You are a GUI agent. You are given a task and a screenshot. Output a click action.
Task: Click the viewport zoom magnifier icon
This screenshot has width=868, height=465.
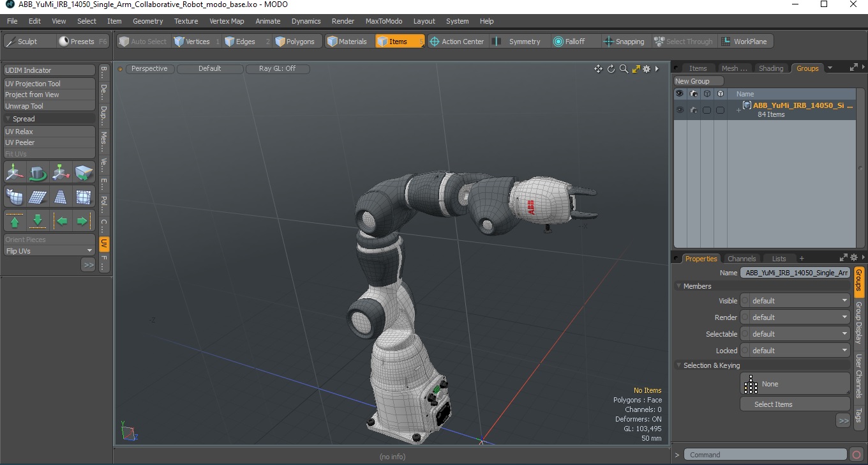click(624, 69)
